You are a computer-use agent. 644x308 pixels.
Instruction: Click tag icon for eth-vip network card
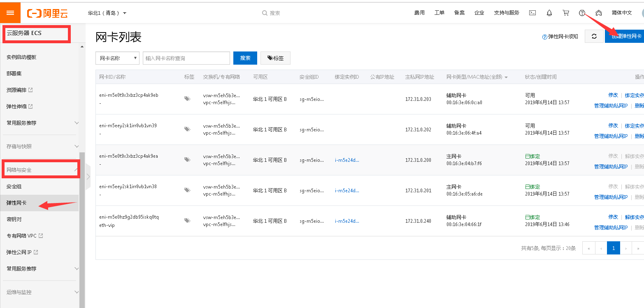pos(187,221)
